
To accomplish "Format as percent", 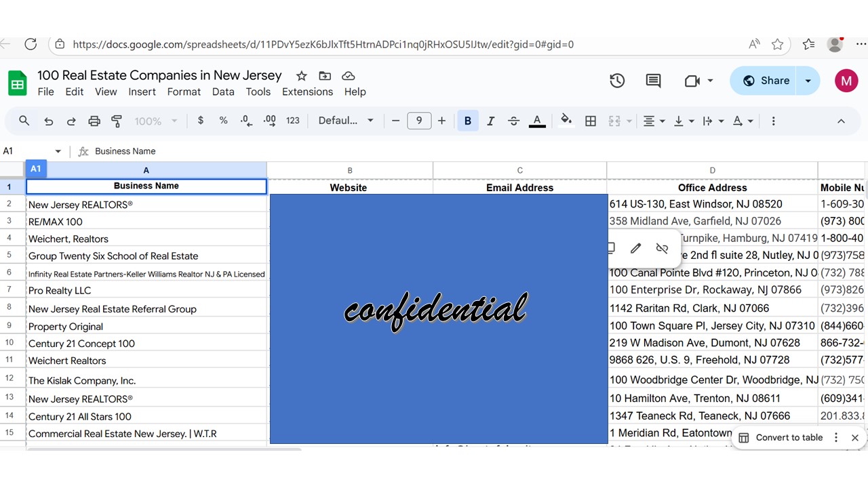I will tap(223, 121).
